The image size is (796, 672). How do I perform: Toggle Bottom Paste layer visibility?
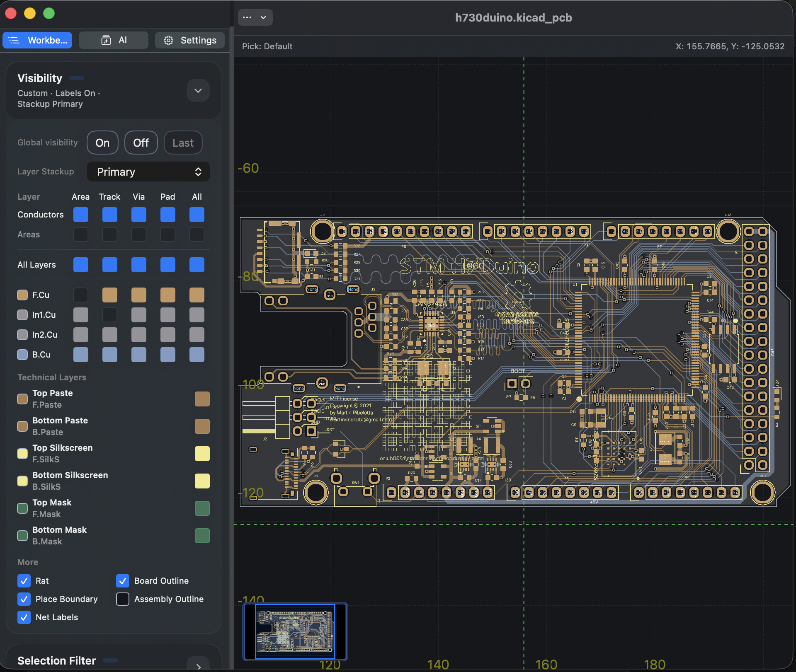202,426
